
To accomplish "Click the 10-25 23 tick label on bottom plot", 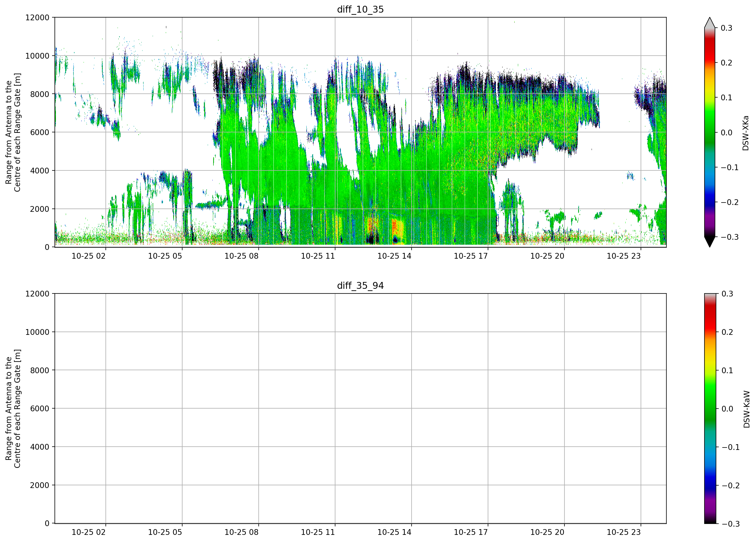I will (624, 532).
